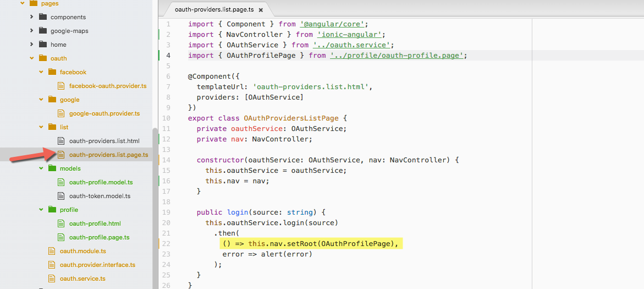644x289 pixels.
Task: Click the oauth-profile.model.ts file icon
Action: [61, 182]
